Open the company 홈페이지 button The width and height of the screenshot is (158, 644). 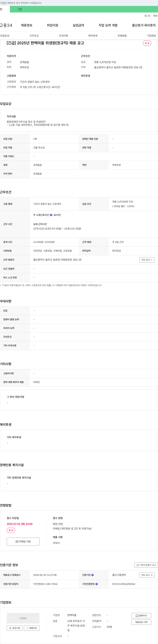[141, 615]
